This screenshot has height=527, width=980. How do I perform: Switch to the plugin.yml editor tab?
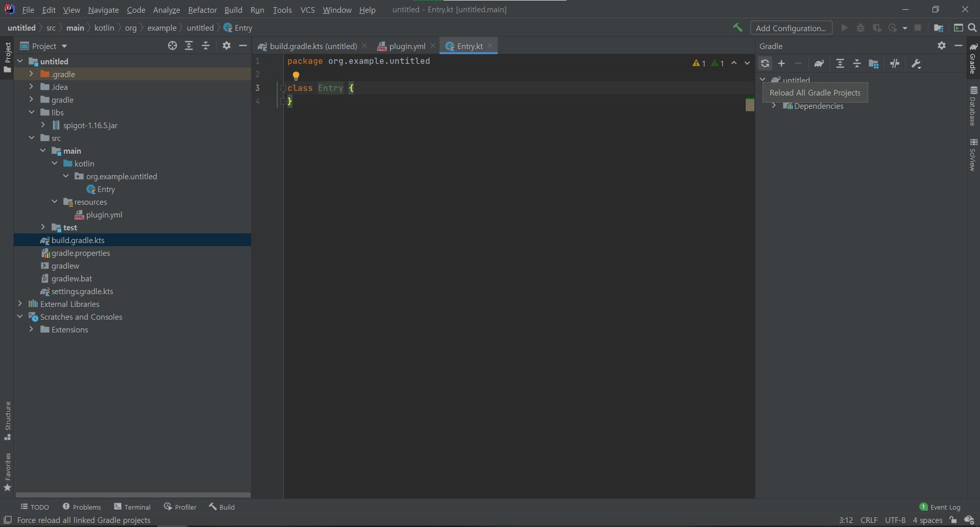click(406, 45)
